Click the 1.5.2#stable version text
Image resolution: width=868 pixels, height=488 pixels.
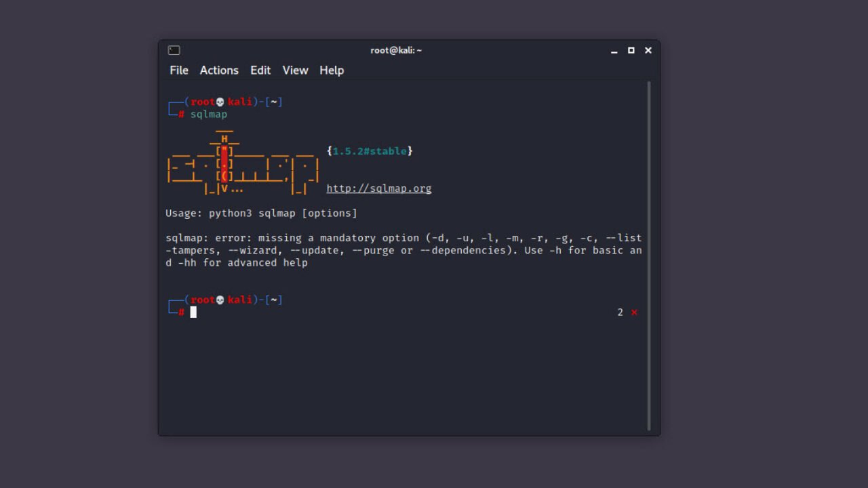coord(370,151)
